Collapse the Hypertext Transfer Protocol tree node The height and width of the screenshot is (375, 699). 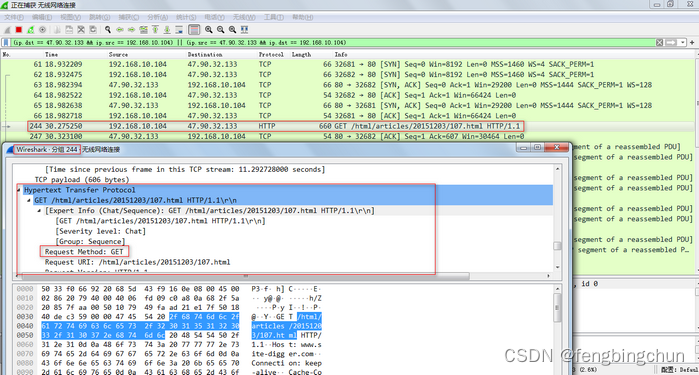click(19, 190)
